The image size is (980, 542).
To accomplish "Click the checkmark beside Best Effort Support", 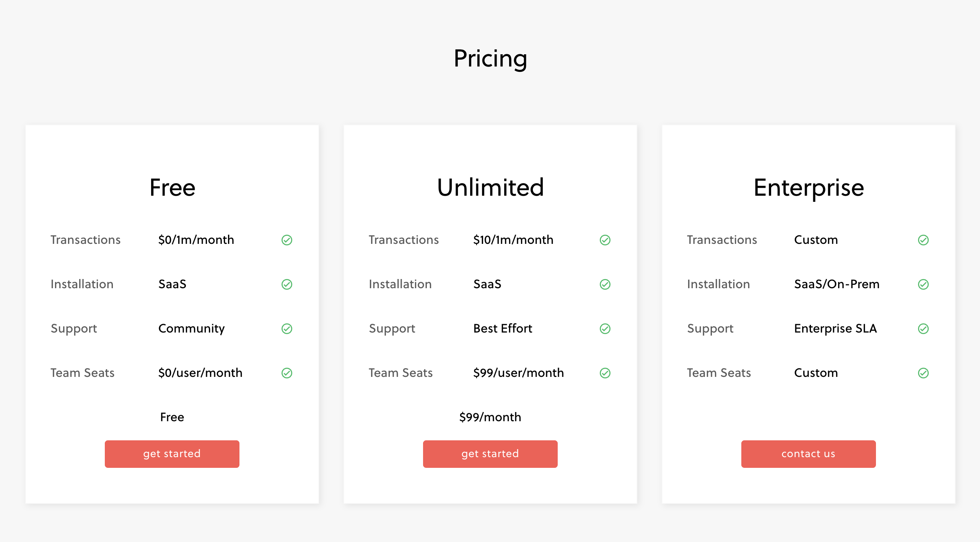I will (x=605, y=328).
